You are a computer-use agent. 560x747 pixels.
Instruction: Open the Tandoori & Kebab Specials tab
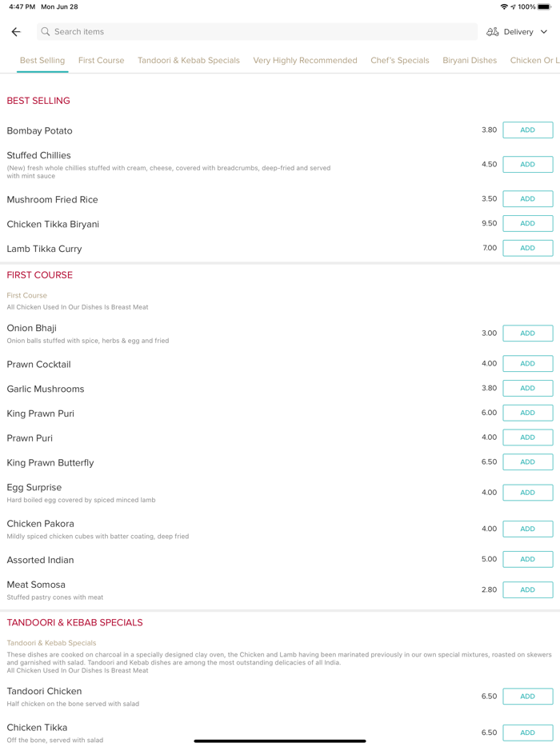point(189,61)
